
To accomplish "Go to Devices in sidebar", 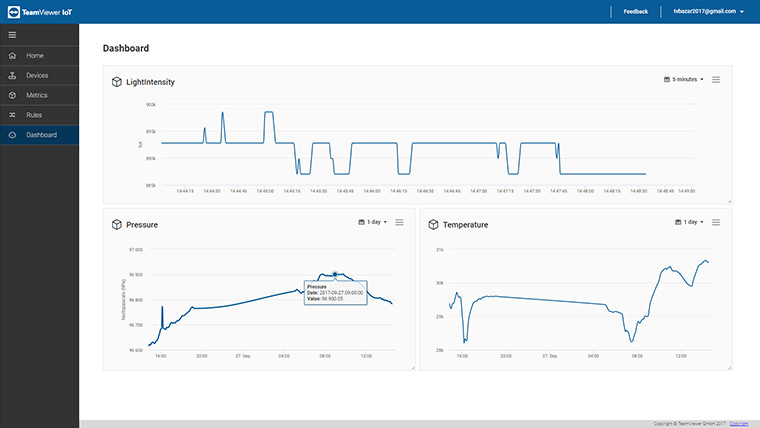I will click(x=36, y=75).
